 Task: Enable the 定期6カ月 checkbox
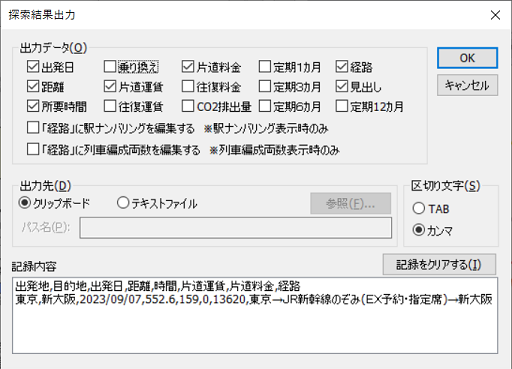click(265, 107)
